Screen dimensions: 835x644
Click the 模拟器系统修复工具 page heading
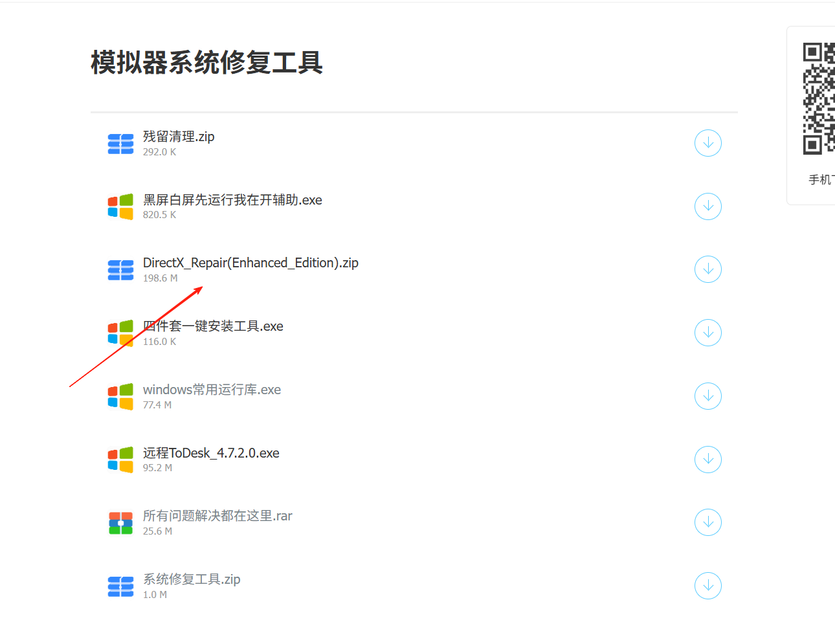click(206, 63)
